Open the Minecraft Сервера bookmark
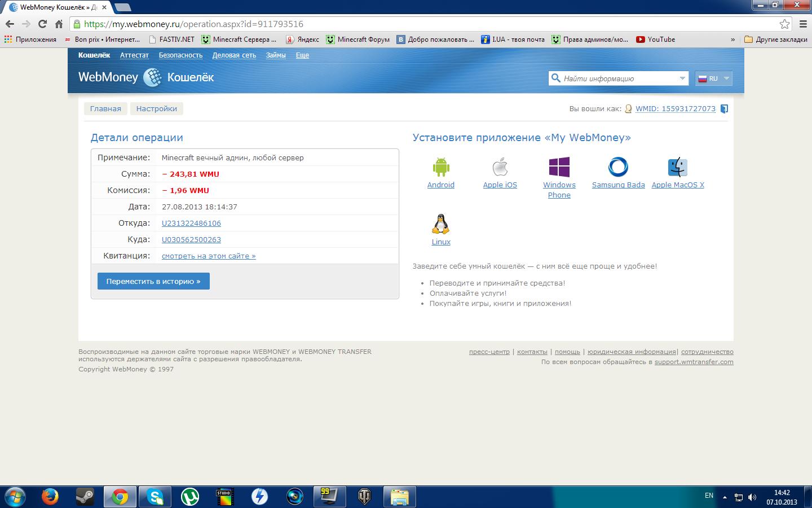 239,40
